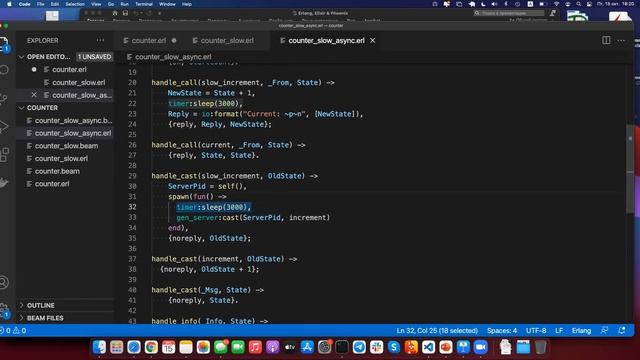
Task: Change file encoding UTF-8
Action: [x=536, y=330]
